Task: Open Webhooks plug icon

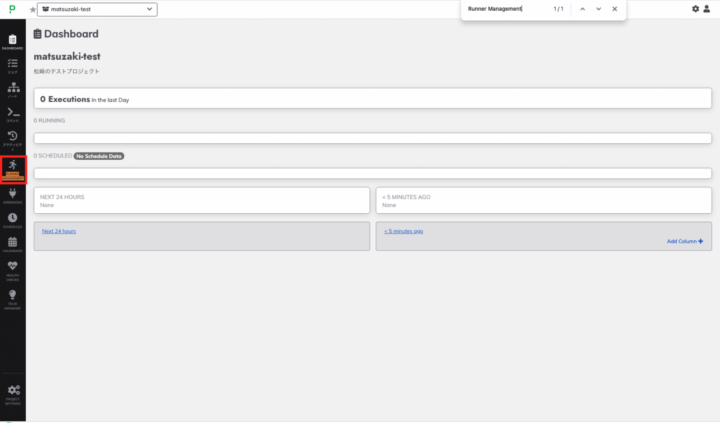Action: pyautogui.click(x=12, y=195)
